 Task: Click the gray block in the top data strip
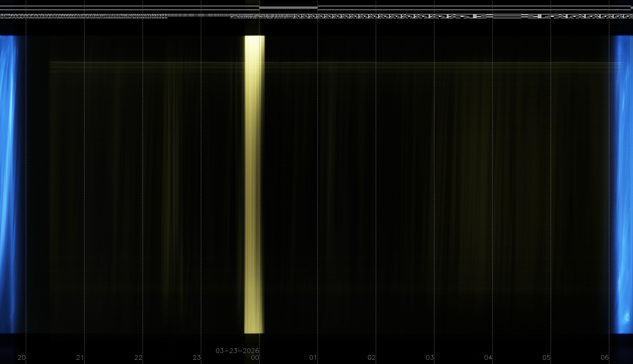click(475, 16)
